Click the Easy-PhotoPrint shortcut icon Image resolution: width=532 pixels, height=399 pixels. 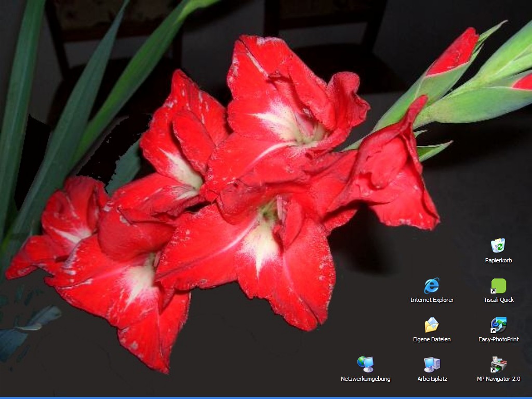pos(498,325)
